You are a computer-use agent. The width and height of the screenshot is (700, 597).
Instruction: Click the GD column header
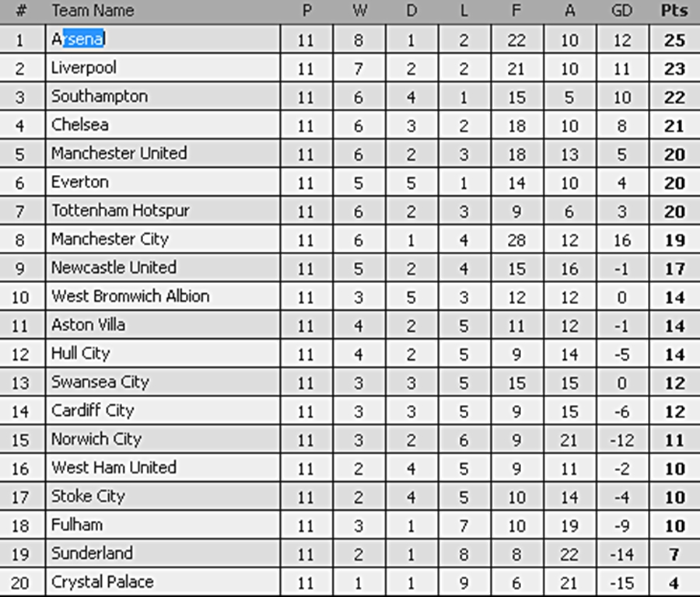622,10
